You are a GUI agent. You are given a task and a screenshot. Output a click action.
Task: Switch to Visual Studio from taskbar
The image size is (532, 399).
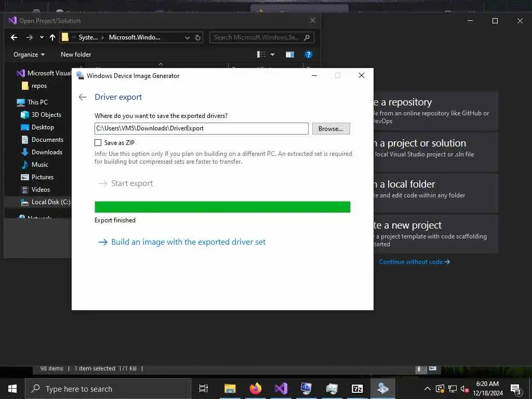click(x=281, y=389)
